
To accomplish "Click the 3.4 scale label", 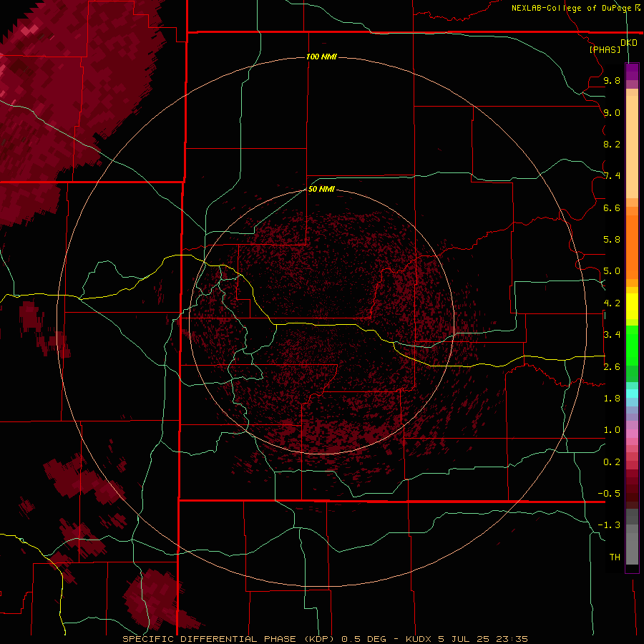I will 612,334.
